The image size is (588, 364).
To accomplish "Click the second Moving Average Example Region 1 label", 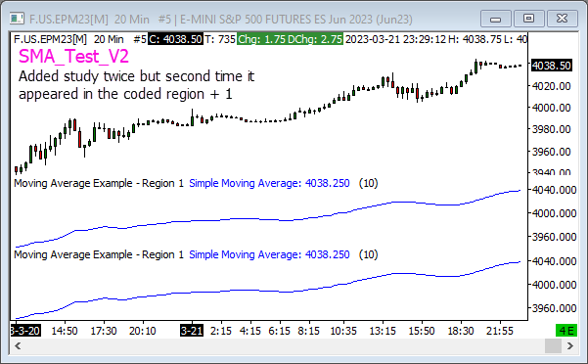I will coord(99,254).
